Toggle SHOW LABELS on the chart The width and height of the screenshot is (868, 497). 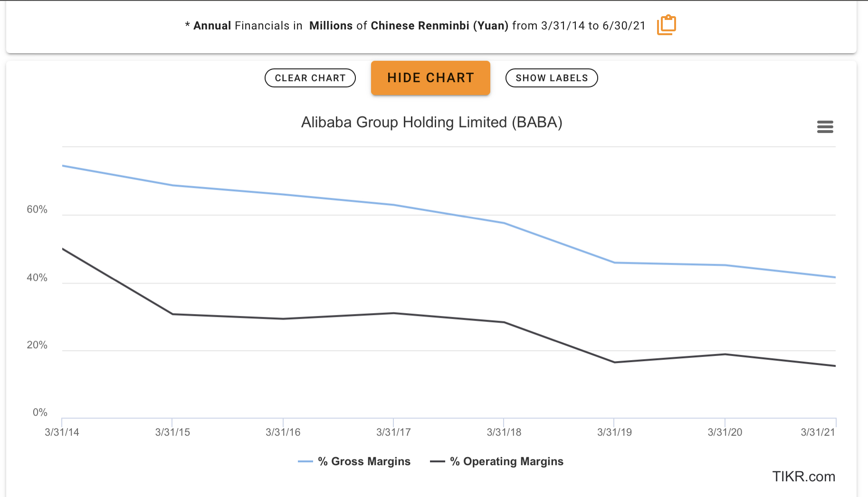(x=551, y=78)
